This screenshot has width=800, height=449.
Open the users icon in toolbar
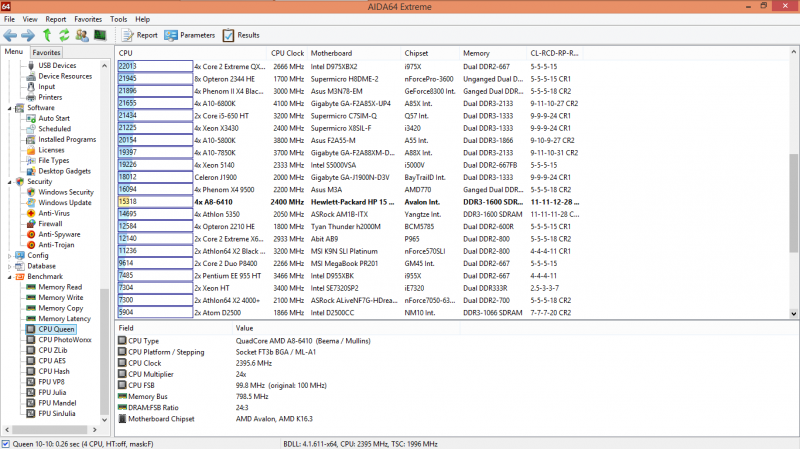[82, 35]
